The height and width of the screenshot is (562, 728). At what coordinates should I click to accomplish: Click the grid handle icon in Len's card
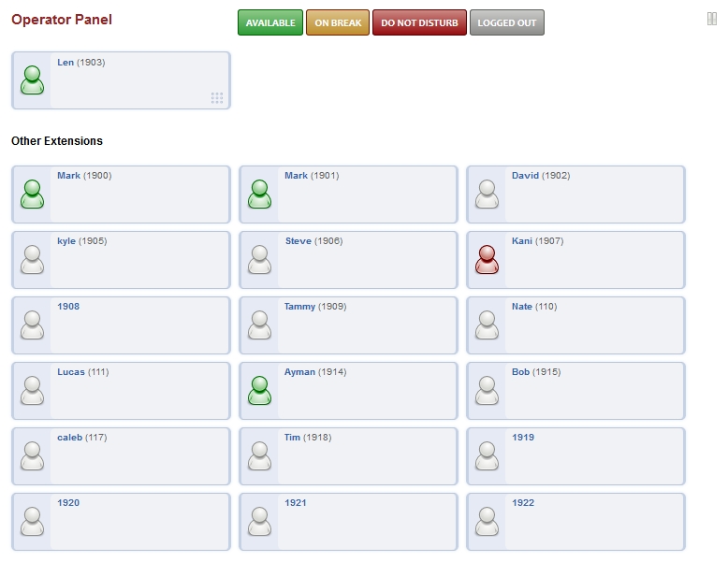[217, 98]
